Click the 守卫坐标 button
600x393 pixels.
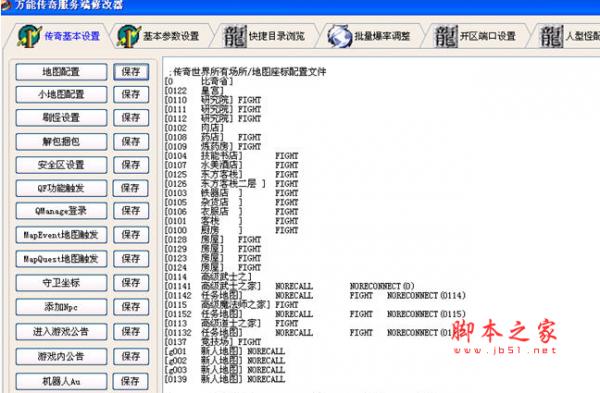click(x=61, y=283)
